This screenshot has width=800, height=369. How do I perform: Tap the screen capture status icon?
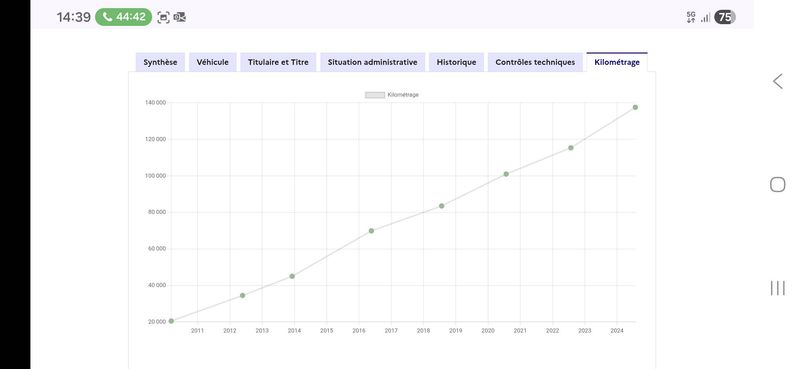click(163, 17)
